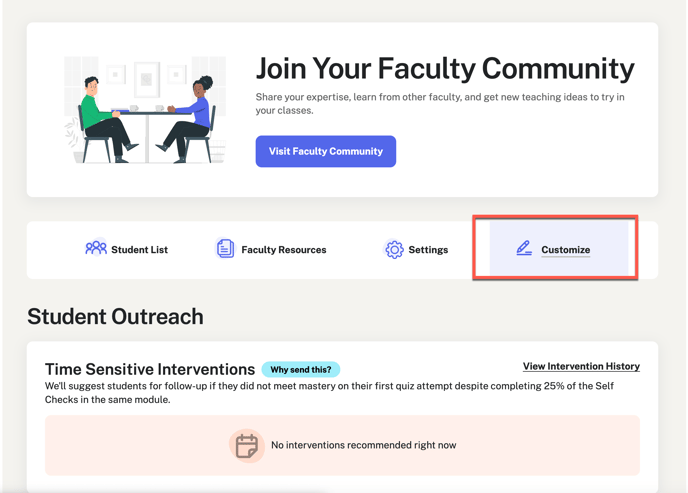
Task: Open the Faculty Resources tab
Action: [271, 249]
